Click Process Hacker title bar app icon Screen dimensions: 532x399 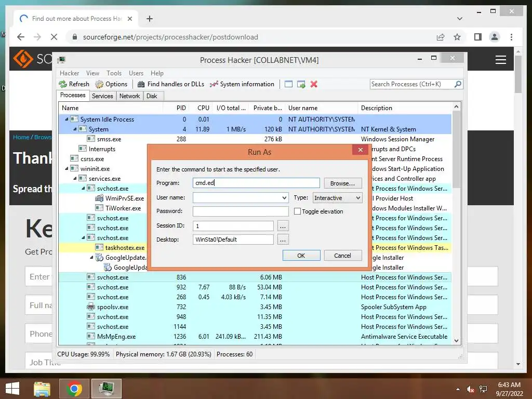(x=61, y=60)
